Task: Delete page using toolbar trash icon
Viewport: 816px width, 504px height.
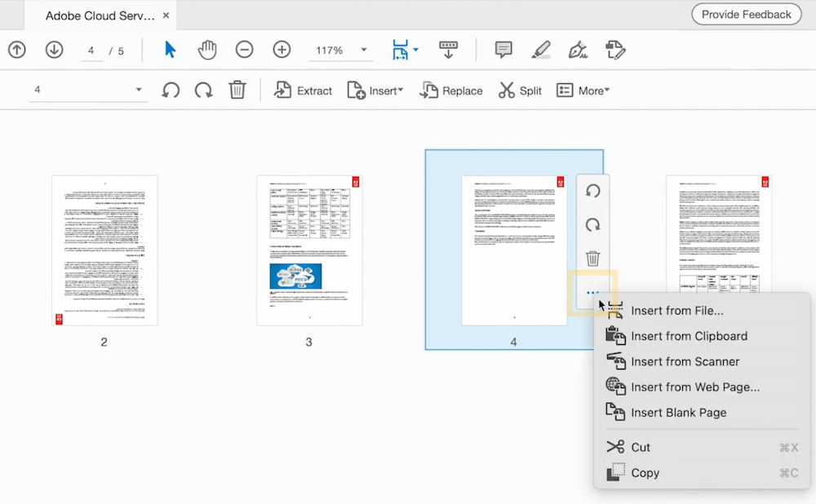Action: (237, 91)
